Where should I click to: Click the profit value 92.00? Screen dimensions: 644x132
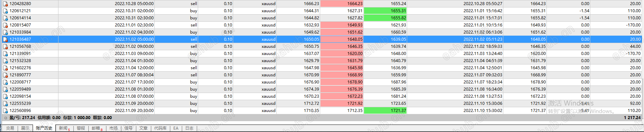pos(635,103)
